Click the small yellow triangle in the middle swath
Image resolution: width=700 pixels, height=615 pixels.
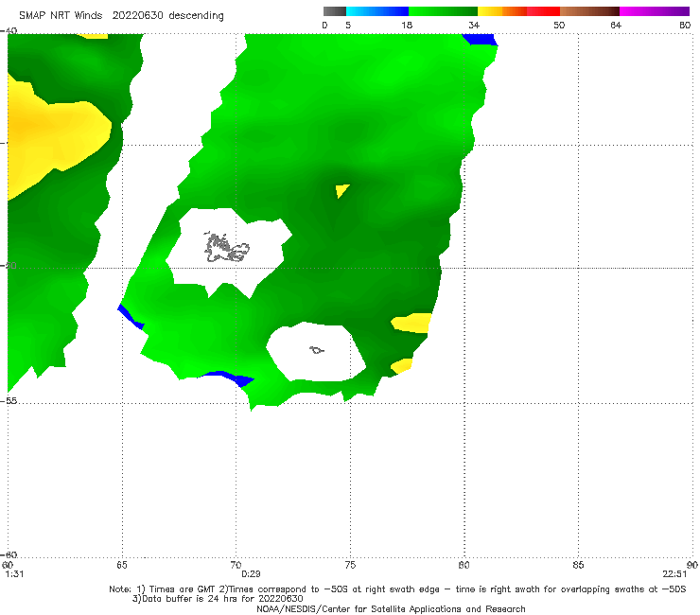pos(341,190)
